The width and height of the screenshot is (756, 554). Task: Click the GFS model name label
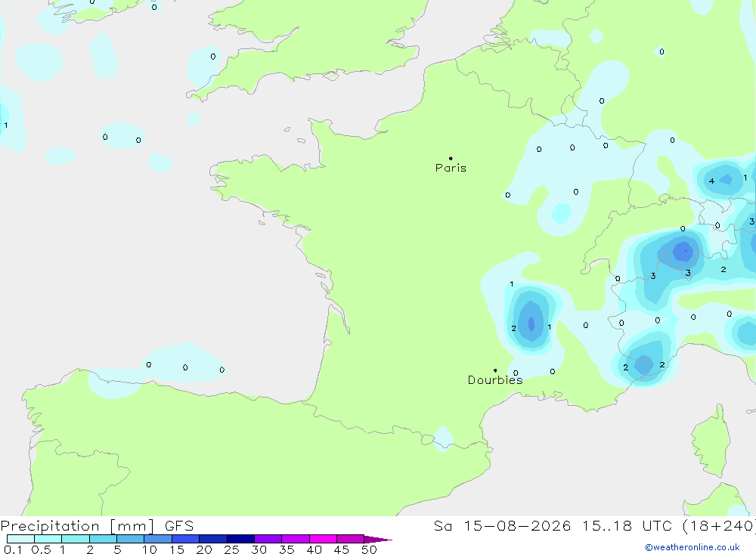(x=179, y=526)
